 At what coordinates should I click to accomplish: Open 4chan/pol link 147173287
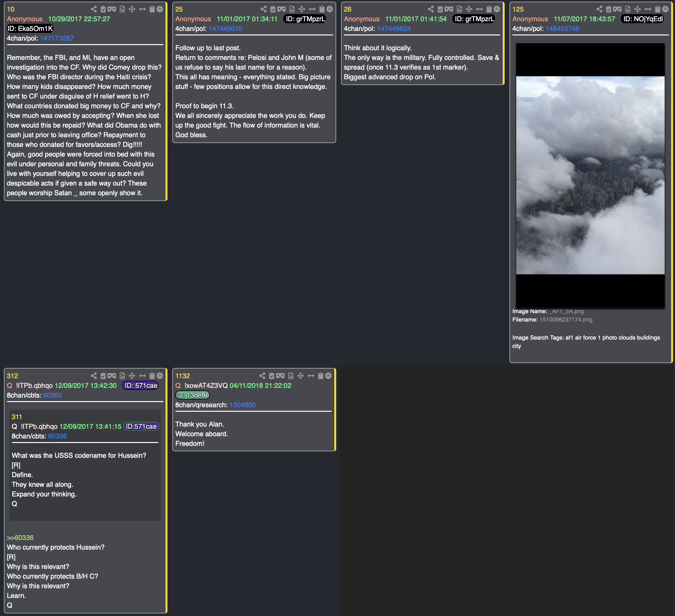[57, 38]
